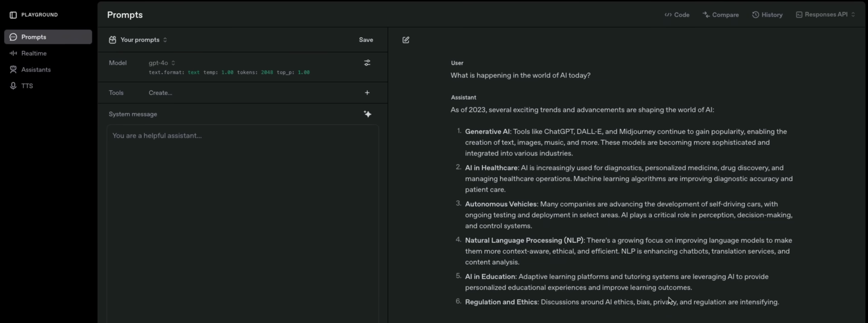Screen dimensions: 868x323
Task: Click the System message label
Action: point(133,114)
